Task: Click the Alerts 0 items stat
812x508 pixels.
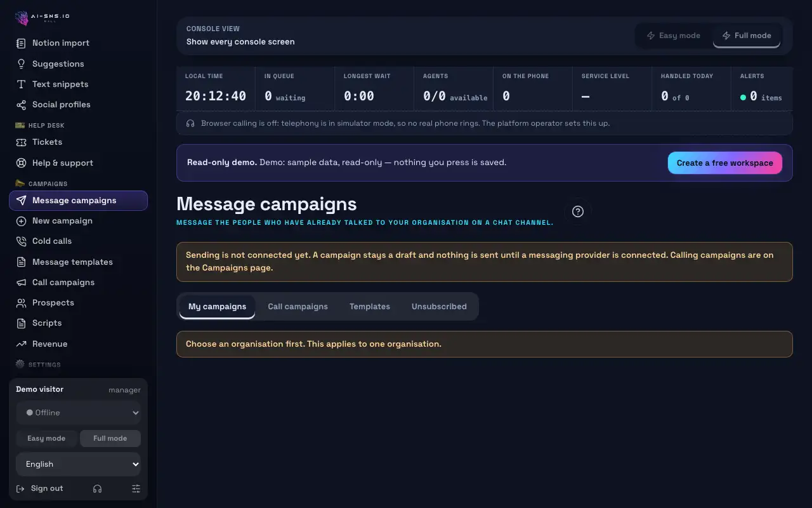Action: point(762,89)
